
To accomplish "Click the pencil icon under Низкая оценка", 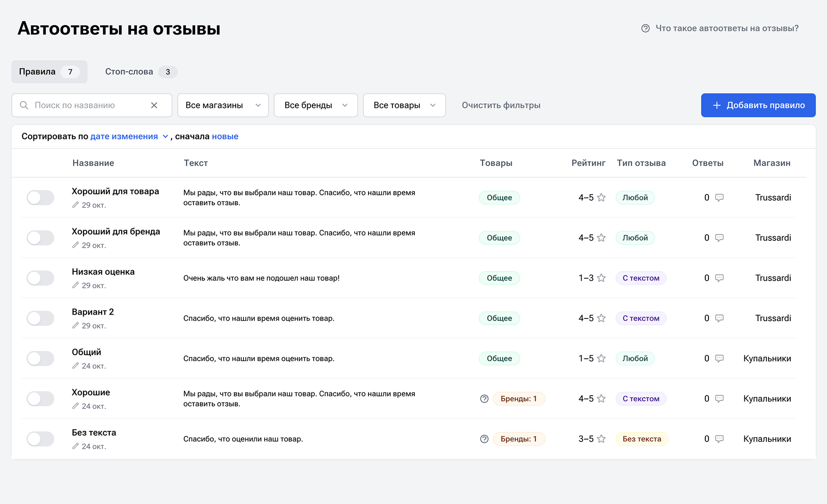I will (x=76, y=285).
